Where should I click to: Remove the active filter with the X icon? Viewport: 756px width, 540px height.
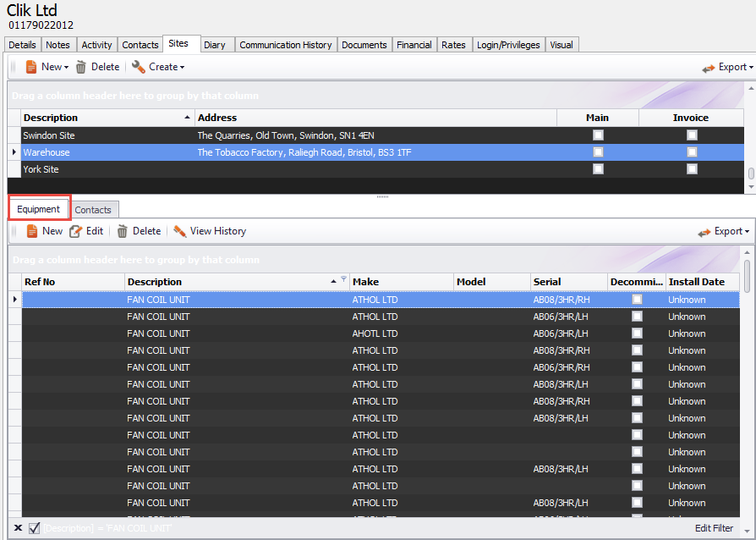[x=17, y=527]
